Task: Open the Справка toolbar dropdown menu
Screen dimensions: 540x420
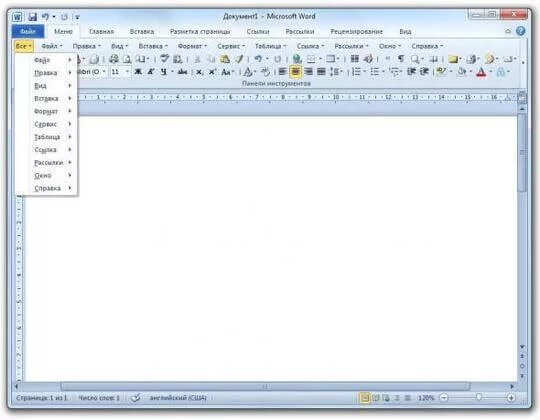Action: coord(427,46)
